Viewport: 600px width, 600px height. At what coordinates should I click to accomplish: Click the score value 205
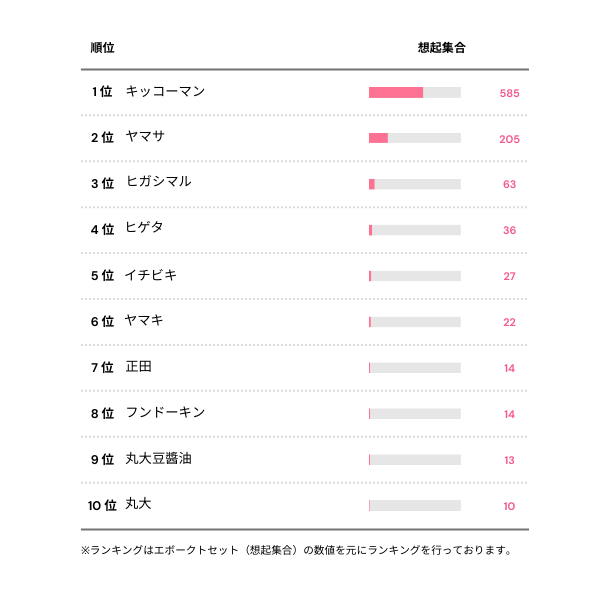(509, 139)
